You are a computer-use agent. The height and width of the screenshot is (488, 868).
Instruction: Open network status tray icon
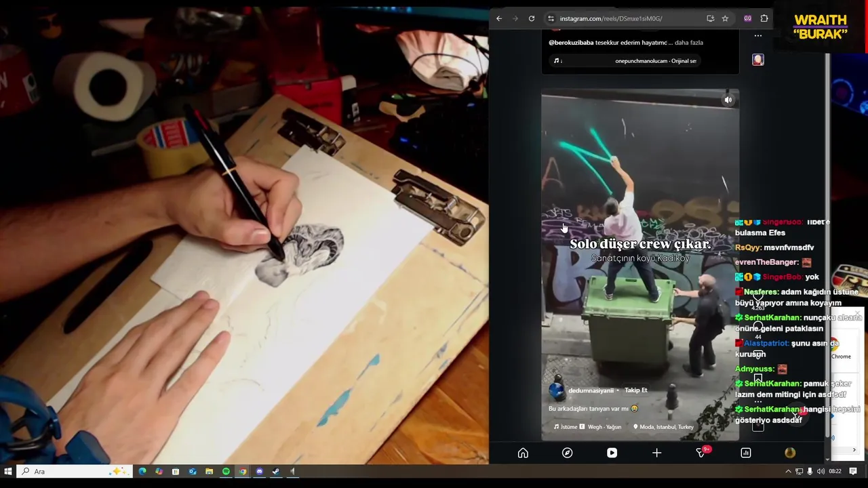[799, 471]
